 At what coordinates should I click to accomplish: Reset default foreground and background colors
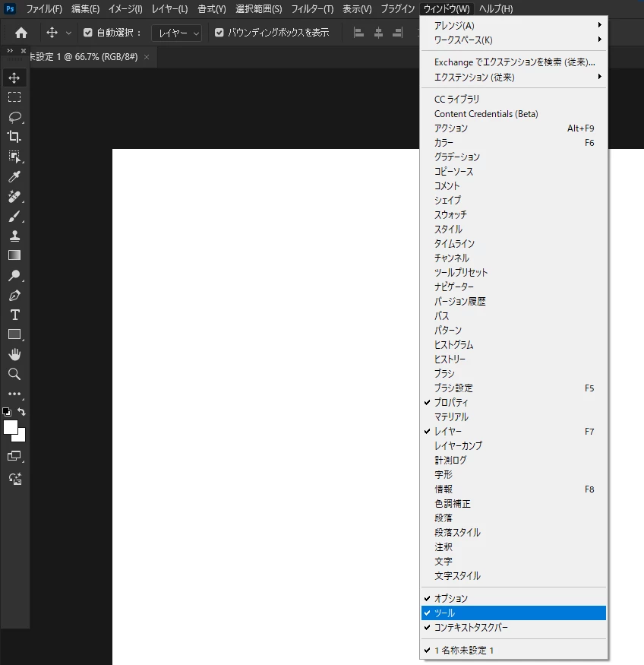click(7, 411)
